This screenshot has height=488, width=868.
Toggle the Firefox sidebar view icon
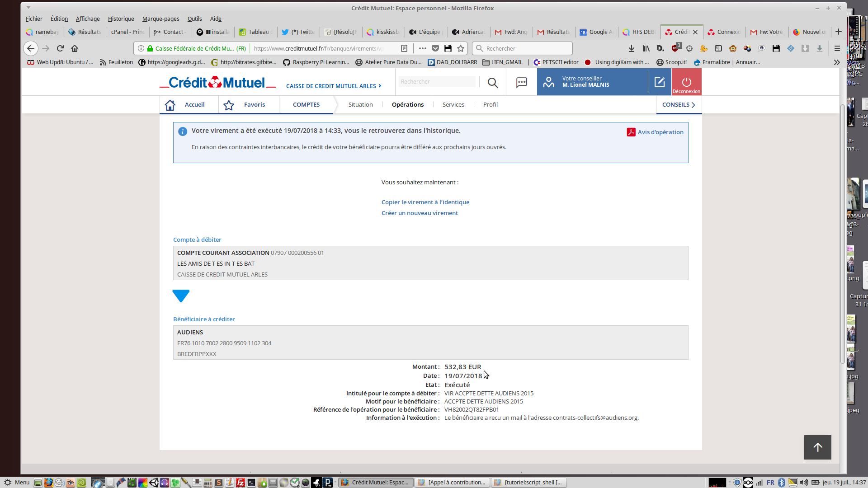tap(718, 48)
